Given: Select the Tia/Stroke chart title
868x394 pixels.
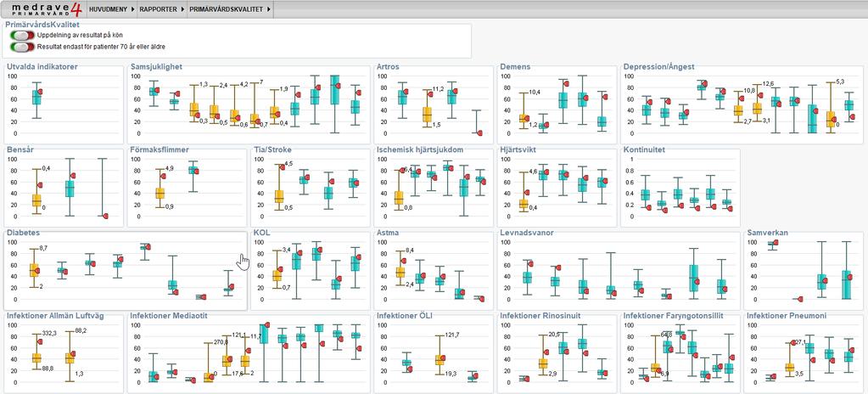Looking at the screenshot, I should tap(272, 149).
